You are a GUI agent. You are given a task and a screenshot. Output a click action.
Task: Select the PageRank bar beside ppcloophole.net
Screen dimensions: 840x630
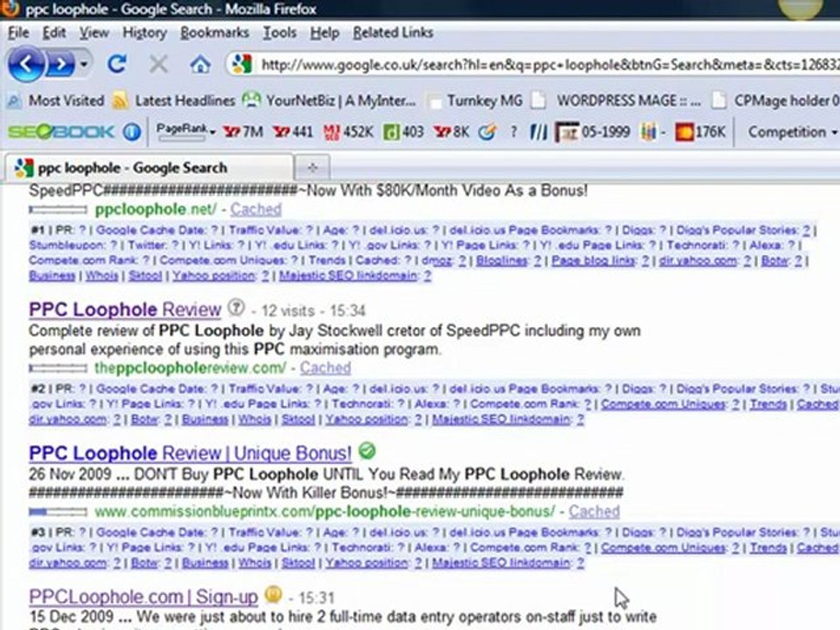click(x=59, y=209)
